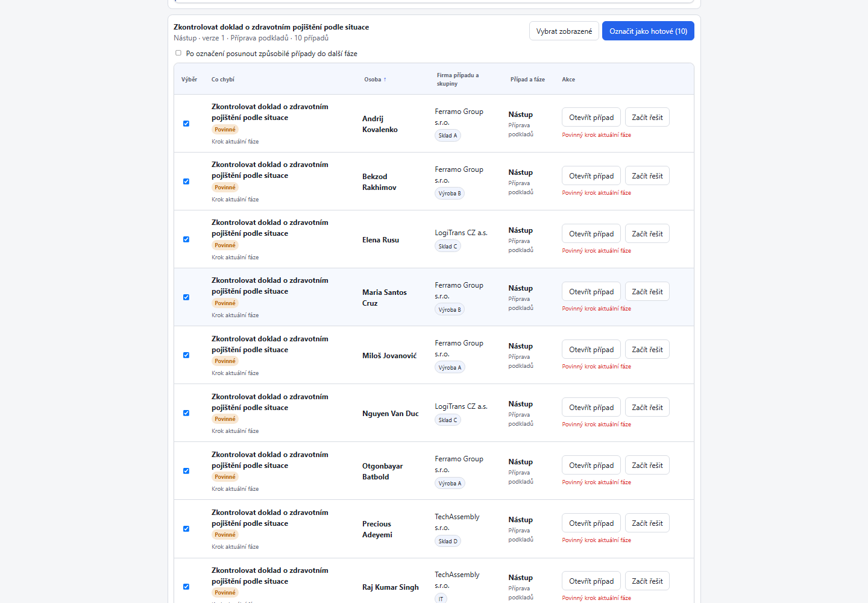The height and width of the screenshot is (603, 868).
Task: Click 'Začít řešit' for Nguyen Van Duc
Action: (647, 407)
